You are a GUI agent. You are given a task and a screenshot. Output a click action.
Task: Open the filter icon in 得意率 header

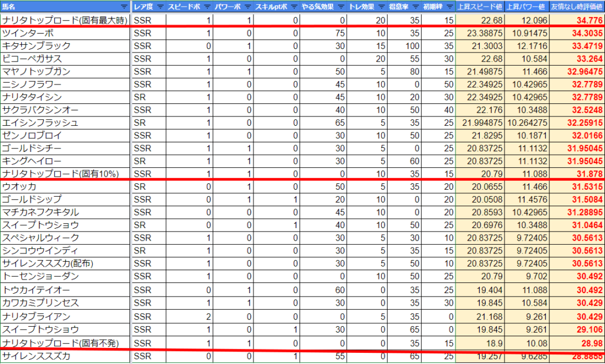(x=415, y=6)
